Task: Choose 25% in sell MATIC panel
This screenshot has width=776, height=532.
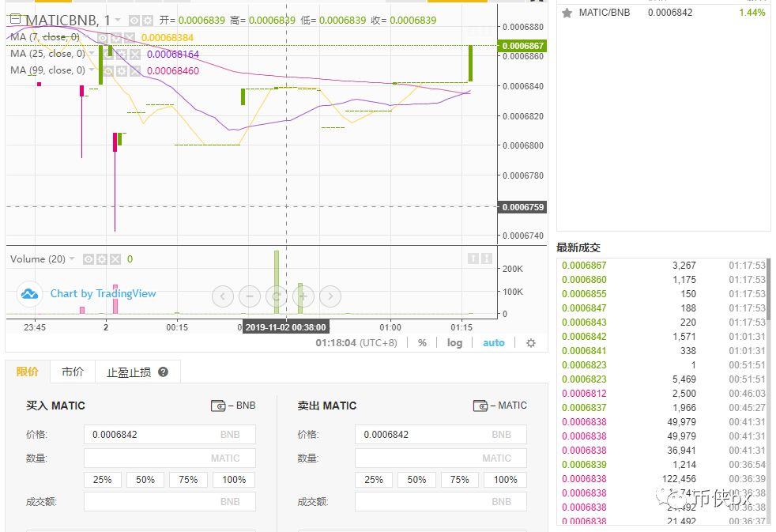Action: click(x=374, y=480)
